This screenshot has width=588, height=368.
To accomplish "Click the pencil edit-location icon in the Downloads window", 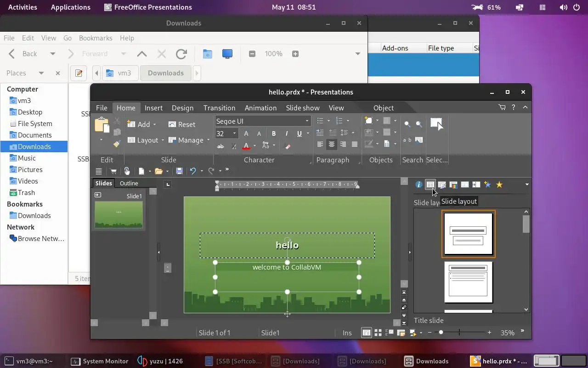I will [79, 73].
